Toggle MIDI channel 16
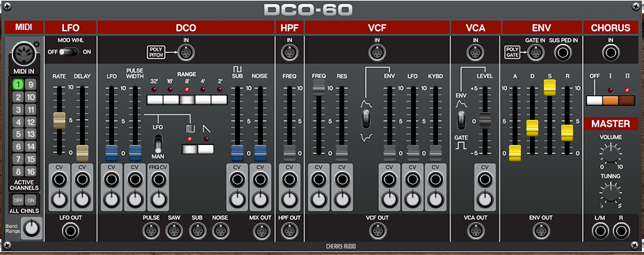The width and height of the screenshot is (644, 255). [x=31, y=171]
